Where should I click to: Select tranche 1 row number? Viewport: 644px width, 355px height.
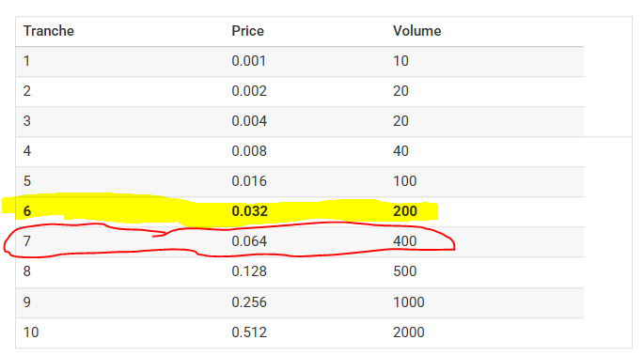26,61
